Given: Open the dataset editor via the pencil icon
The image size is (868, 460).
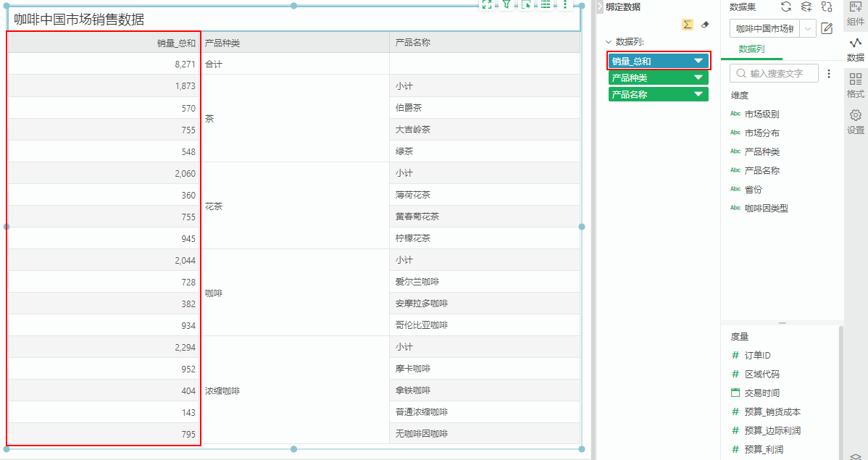Looking at the screenshot, I should point(827,29).
